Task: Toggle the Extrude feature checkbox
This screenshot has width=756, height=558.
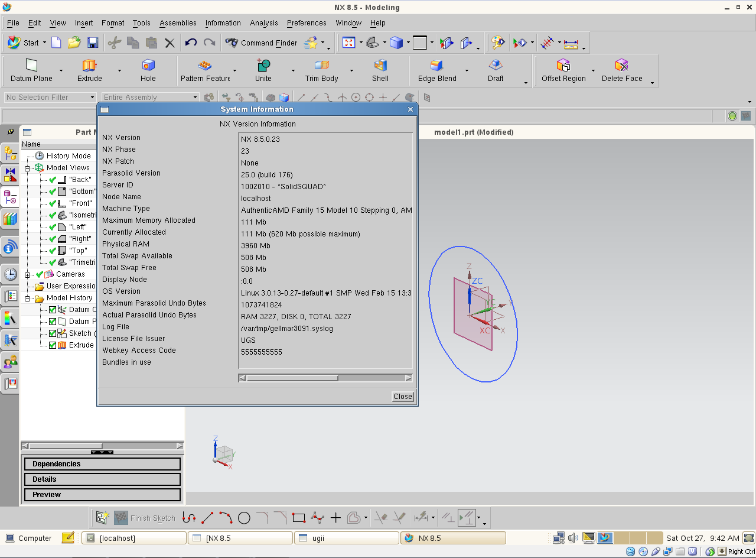Action: tap(53, 345)
